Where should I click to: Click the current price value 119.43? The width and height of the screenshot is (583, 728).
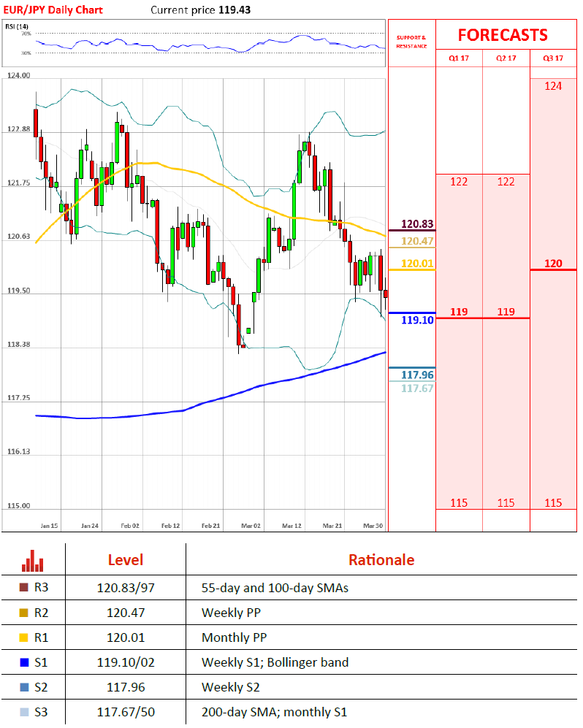point(235,9)
